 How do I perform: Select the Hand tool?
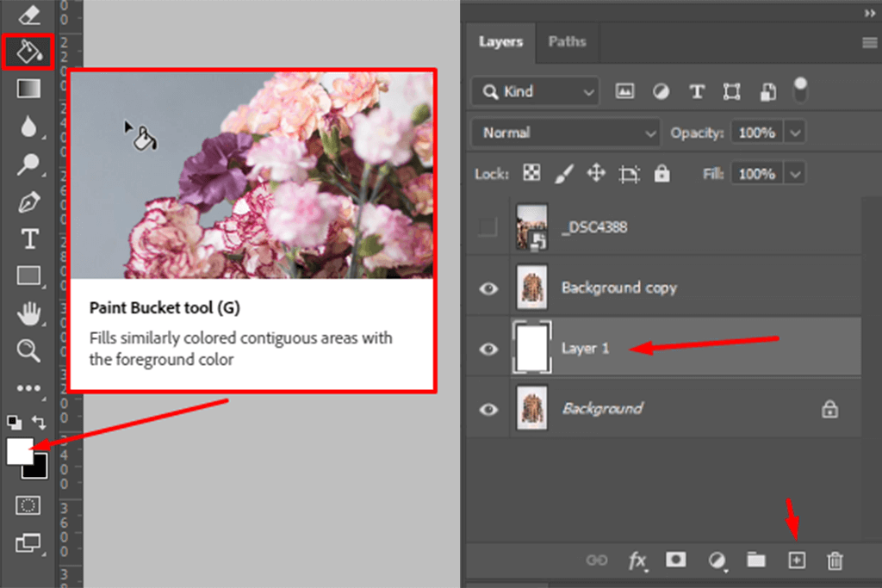click(x=28, y=313)
